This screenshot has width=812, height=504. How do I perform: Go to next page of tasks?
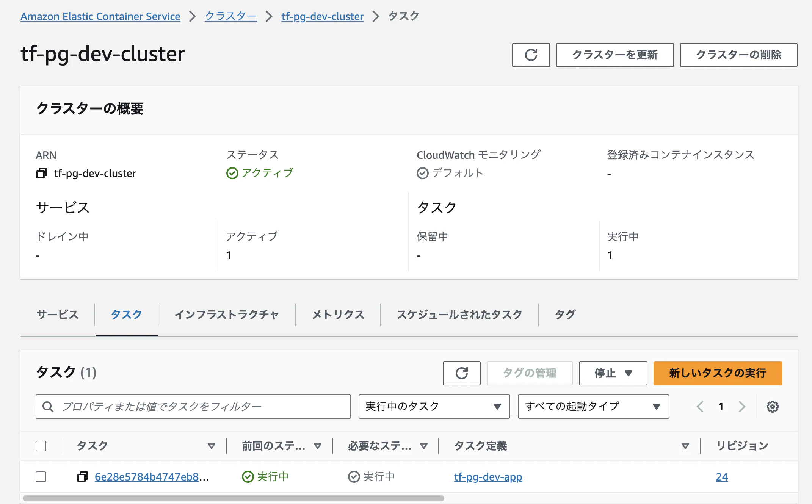[x=742, y=407]
